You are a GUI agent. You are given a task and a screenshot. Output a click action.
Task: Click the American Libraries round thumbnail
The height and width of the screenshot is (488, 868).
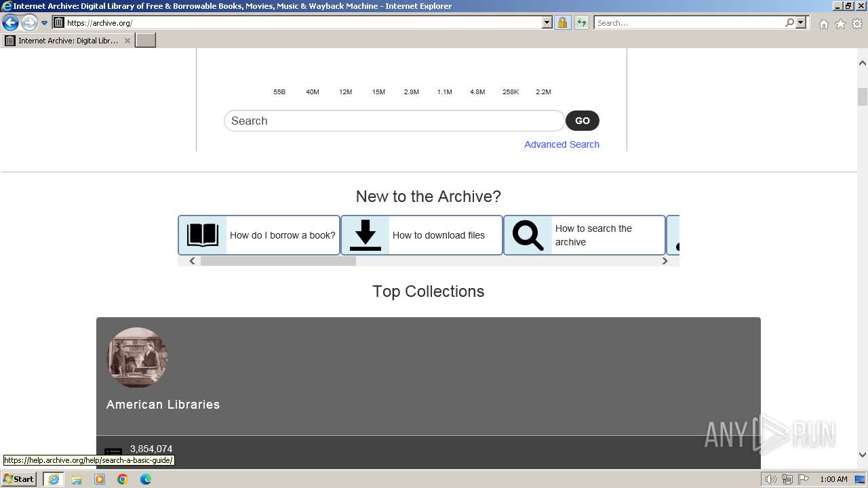tap(137, 358)
